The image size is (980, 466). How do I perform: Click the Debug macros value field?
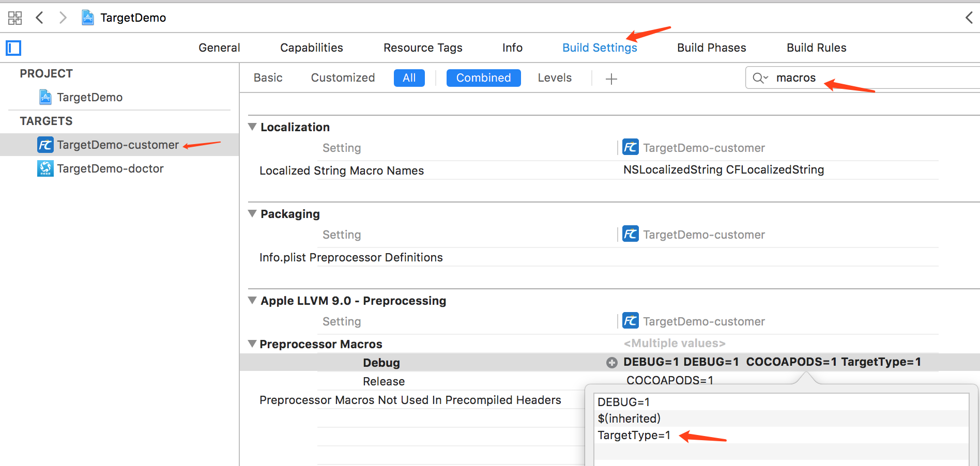[772, 362]
